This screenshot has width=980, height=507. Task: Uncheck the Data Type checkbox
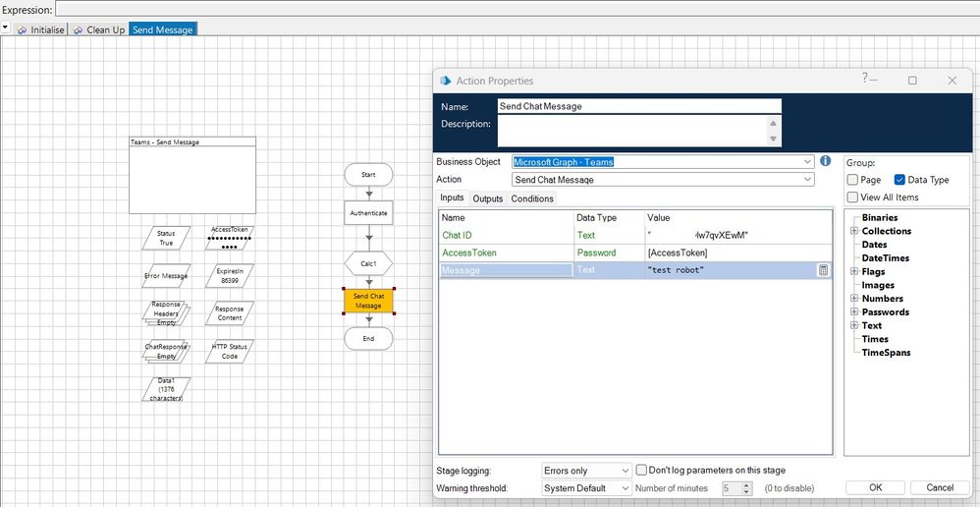click(899, 180)
